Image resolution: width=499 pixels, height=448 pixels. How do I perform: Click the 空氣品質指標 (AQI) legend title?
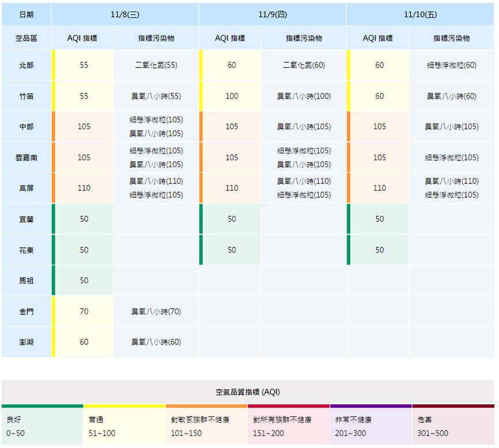click(x=247, y=391)
